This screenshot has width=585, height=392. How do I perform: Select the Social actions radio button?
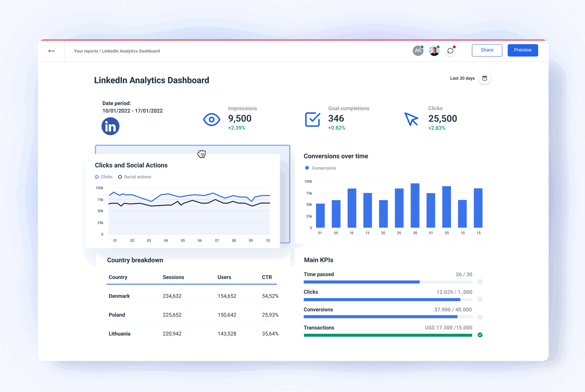[x=120, y=177]
